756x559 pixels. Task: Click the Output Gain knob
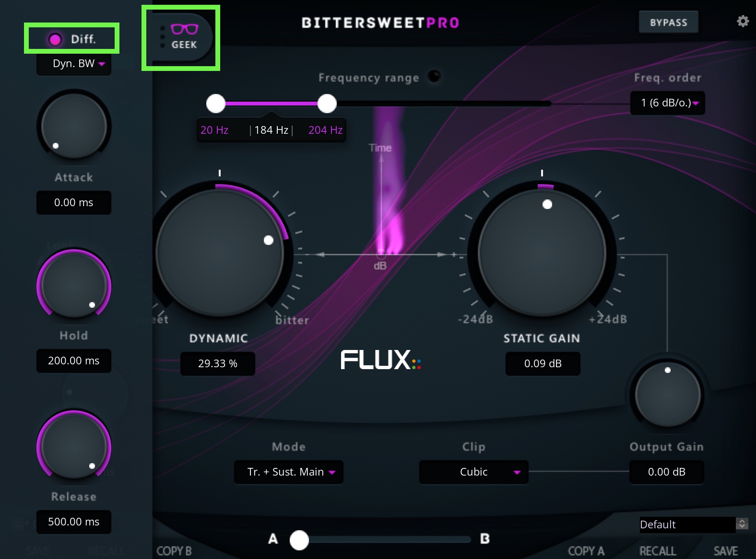click(667, 395)
